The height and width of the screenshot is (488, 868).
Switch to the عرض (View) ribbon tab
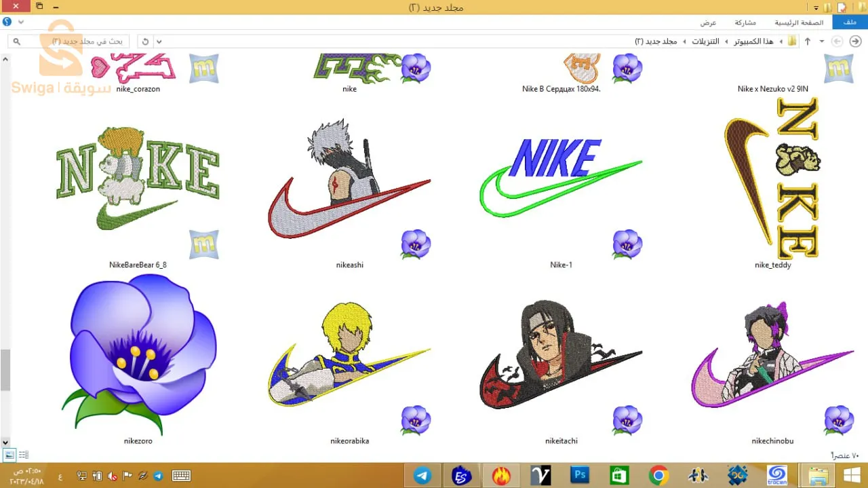point(708,22)
